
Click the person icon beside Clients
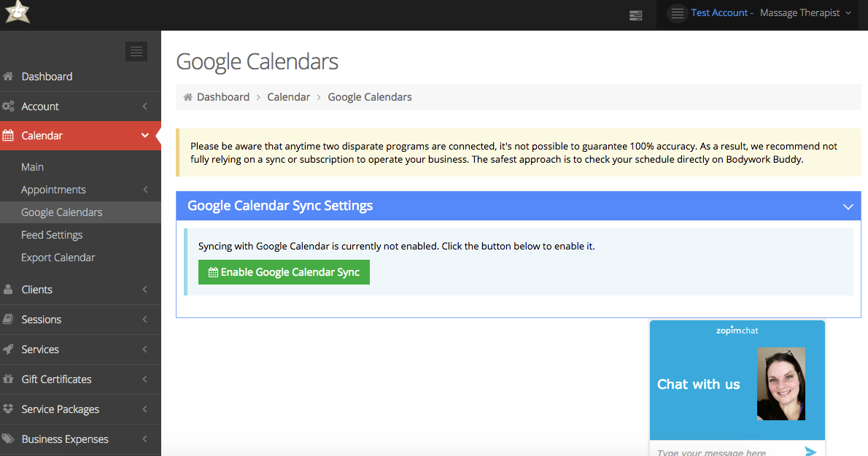click(9, 289)
